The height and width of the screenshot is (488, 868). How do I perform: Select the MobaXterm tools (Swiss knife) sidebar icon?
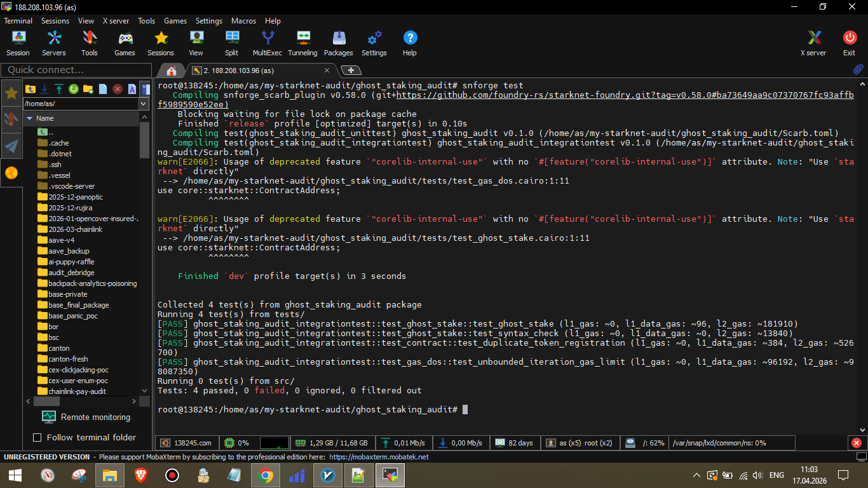coord(11,119)
